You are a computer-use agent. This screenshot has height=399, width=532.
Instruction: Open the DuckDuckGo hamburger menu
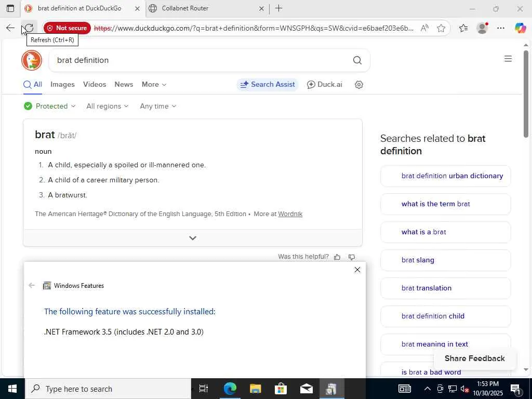508,59
